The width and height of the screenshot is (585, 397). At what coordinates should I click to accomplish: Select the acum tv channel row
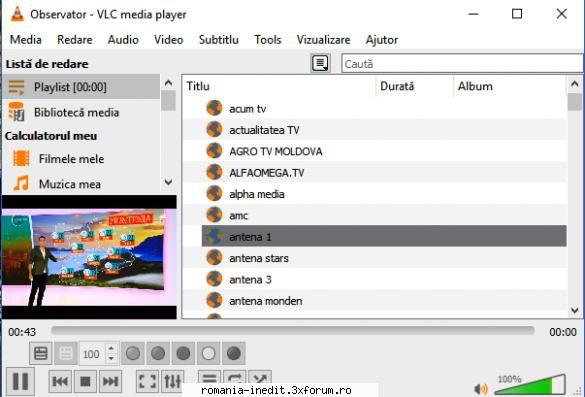375,109
